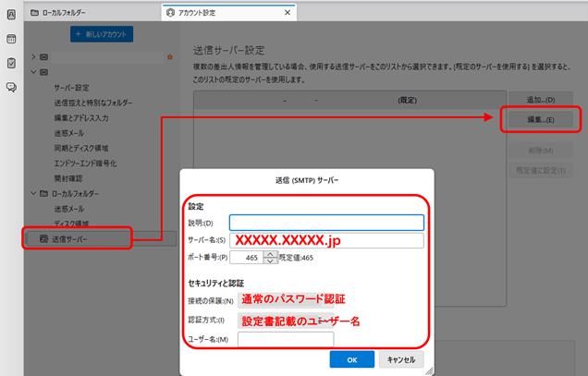This screenshot has height=376, width=588.
Task: Close the アカウント設定 tab
Action: tap(288, 13)
